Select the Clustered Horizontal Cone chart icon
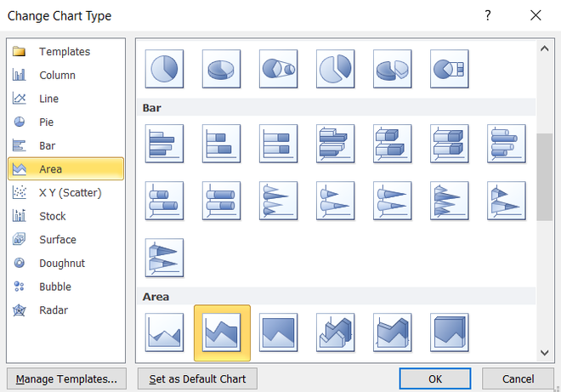 coord(278,201)
